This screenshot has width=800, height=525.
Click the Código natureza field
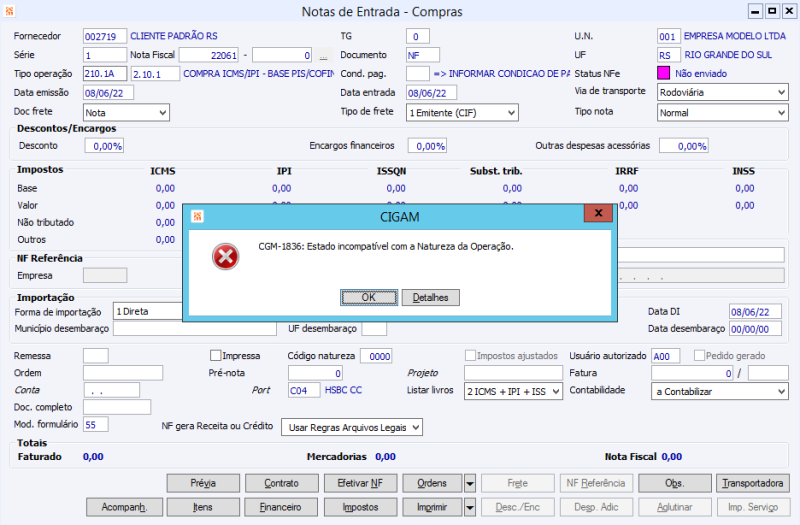click(377, 356)
